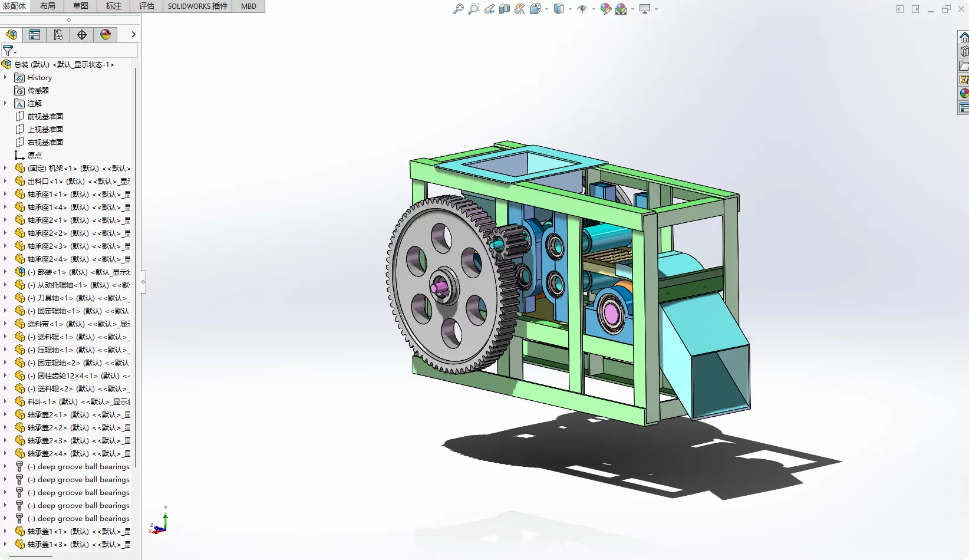Select the Zoom to Area tool

[473, 9]
